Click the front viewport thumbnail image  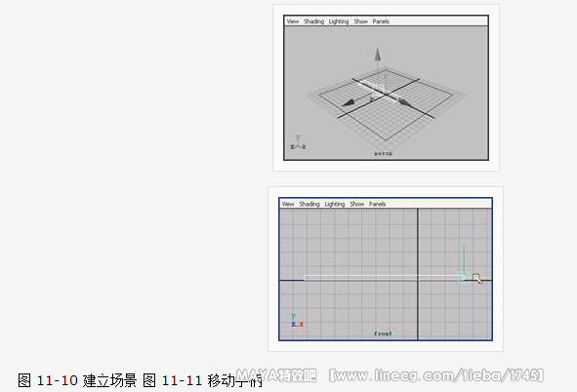pyautogui.click(x=386, y=269)
